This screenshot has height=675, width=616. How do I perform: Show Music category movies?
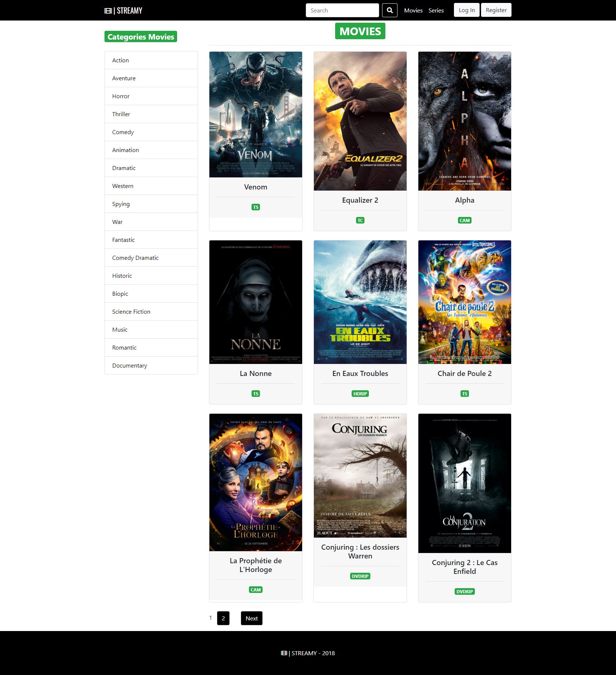tap(151, 329)
